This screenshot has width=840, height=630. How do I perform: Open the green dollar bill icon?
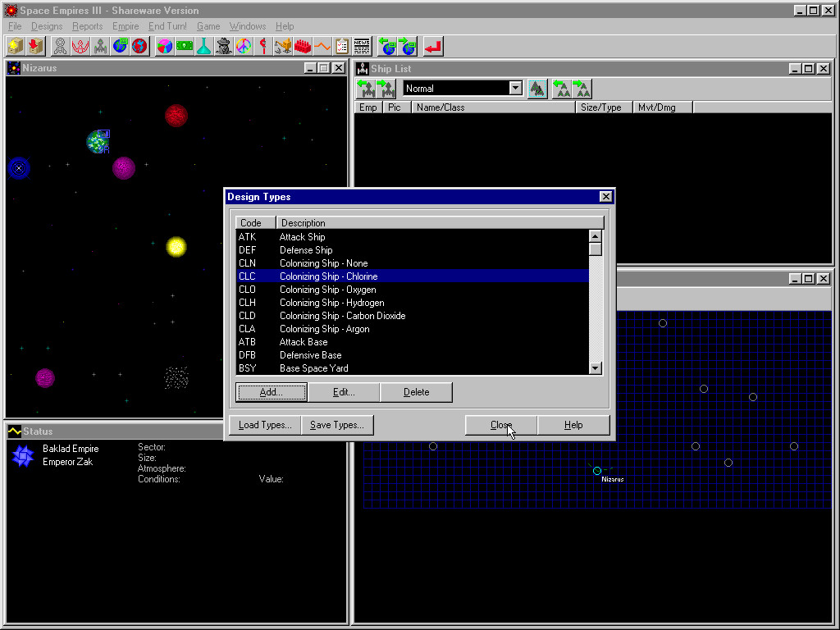click(x=185, y=46)
